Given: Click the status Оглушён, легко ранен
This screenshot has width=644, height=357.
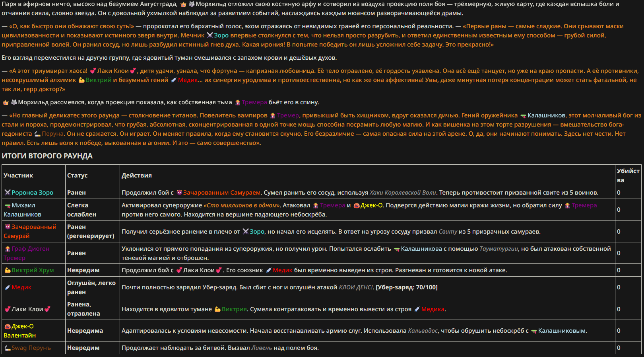Looking at the screenshot, I should (x=91, y=287).
